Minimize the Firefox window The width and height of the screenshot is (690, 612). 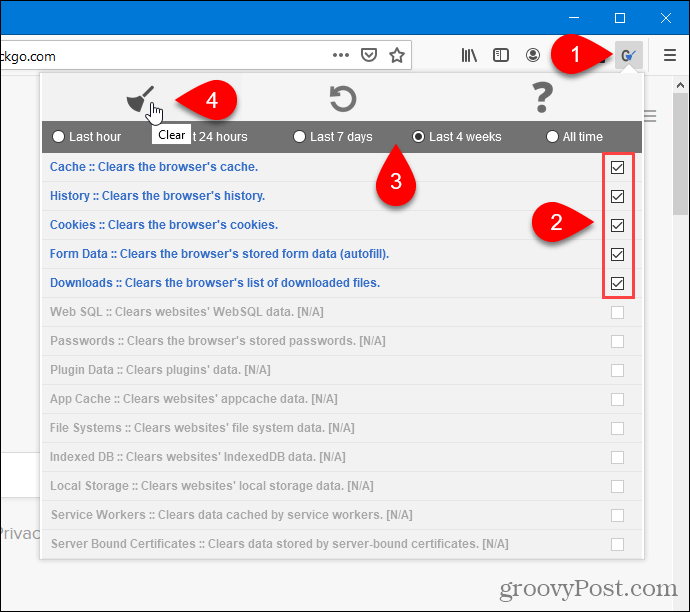[574, 18]
